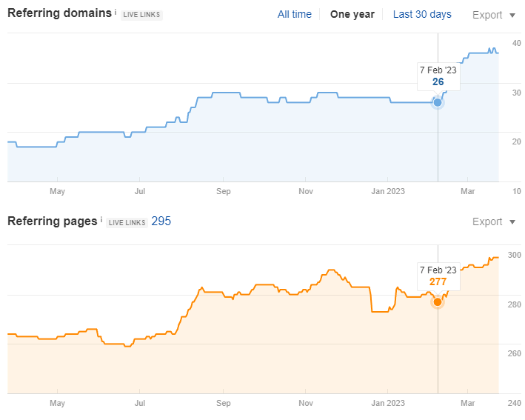Switch to the All time range
This screenshot has width=525, height=420.
click(x=295, y=14)
